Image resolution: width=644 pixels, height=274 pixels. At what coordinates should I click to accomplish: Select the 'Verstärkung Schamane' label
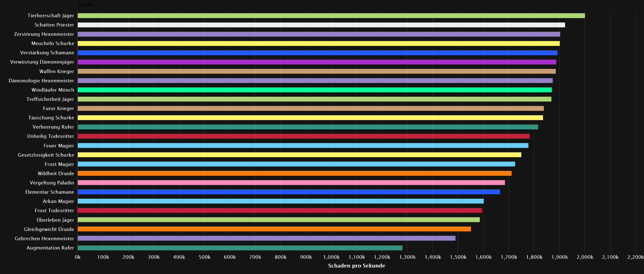coord(47,53)
